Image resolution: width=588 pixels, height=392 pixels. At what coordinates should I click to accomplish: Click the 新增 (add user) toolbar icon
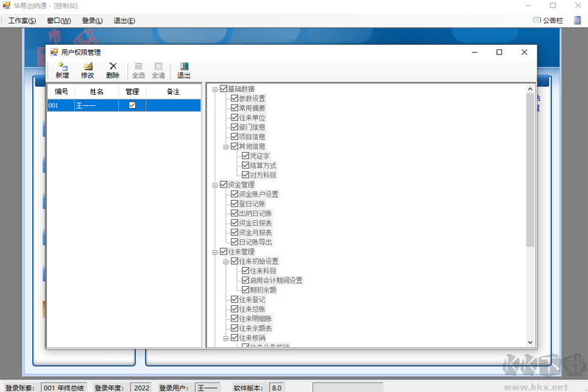point(62,71)
